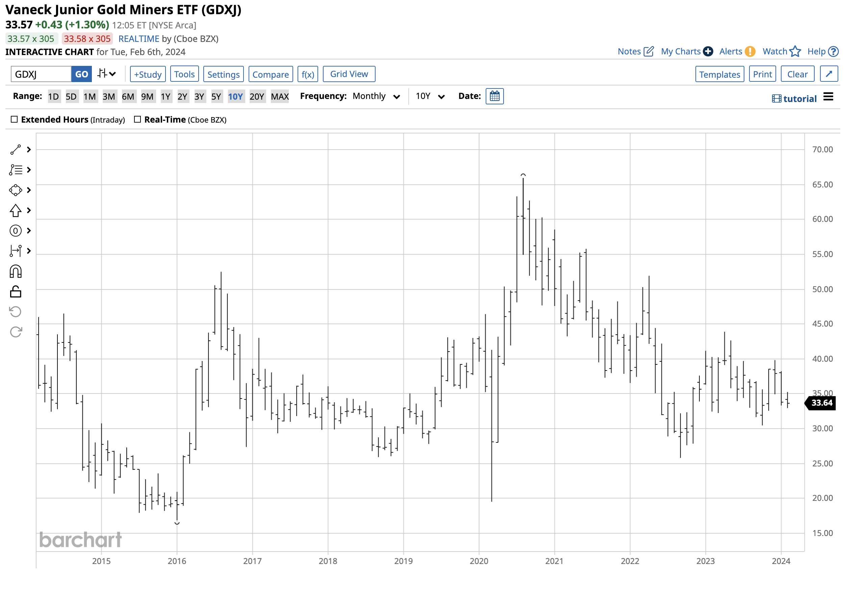The image size is (868, 589).
Task: Click the redo arrow icon
Action: (x=16, y=332)
